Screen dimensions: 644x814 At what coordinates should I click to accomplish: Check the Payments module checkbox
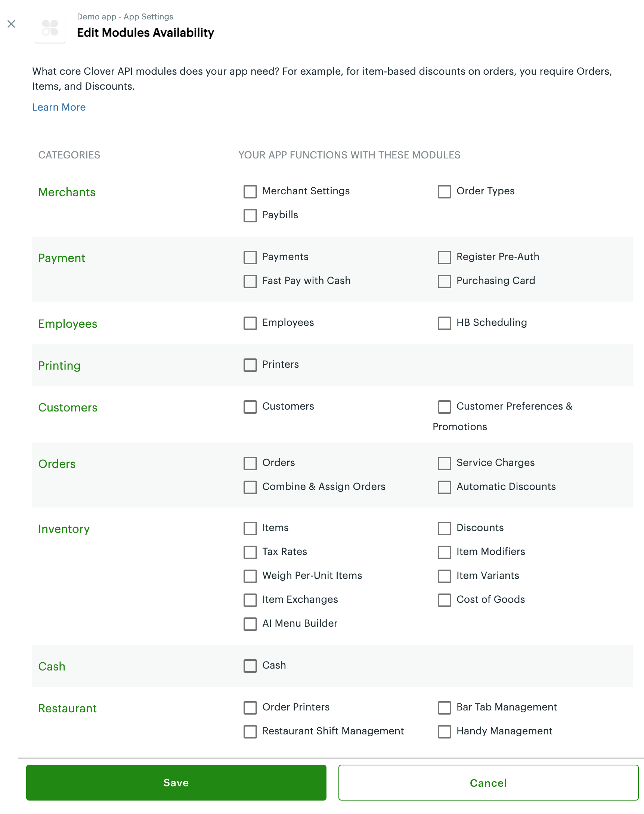click(x=250, y=257)
